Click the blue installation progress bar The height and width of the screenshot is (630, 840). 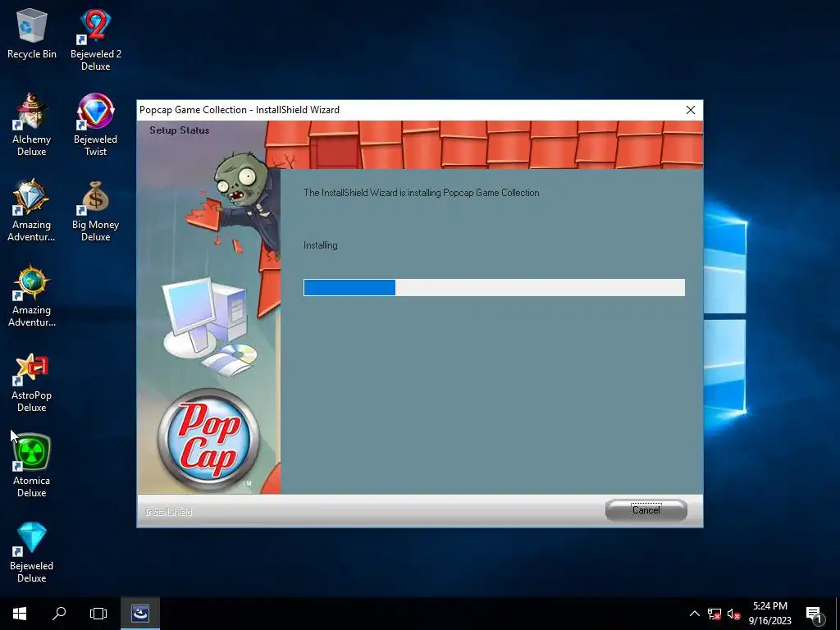(x=494, y=287)
